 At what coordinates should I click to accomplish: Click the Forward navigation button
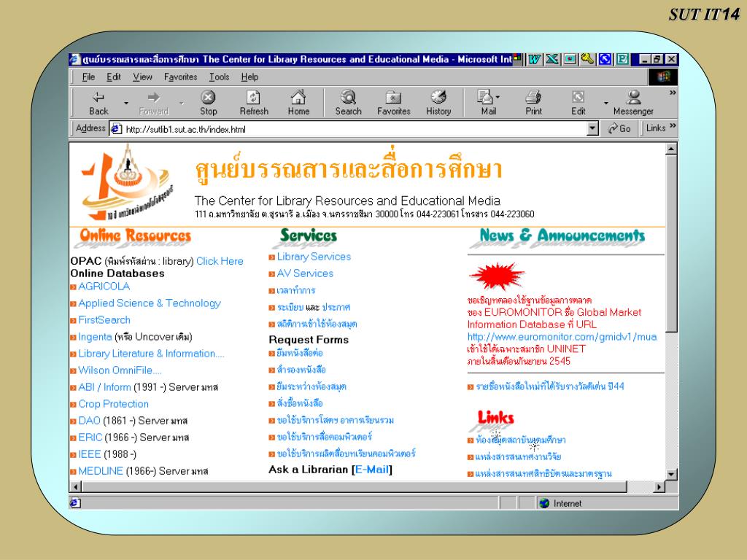(153, 103)
